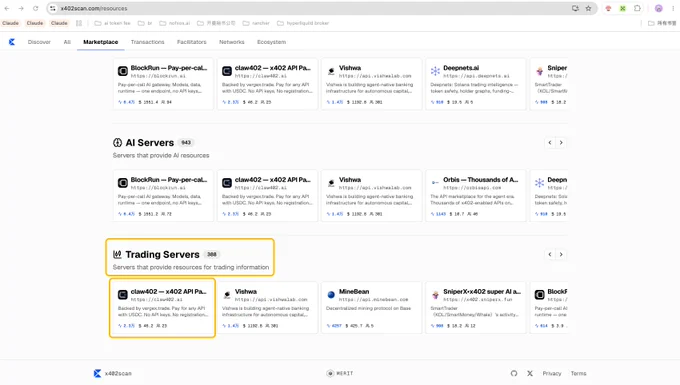Screen dimensions: 680x385
Task: Open claw402 card under AI Servers
Action: [267, 196]
